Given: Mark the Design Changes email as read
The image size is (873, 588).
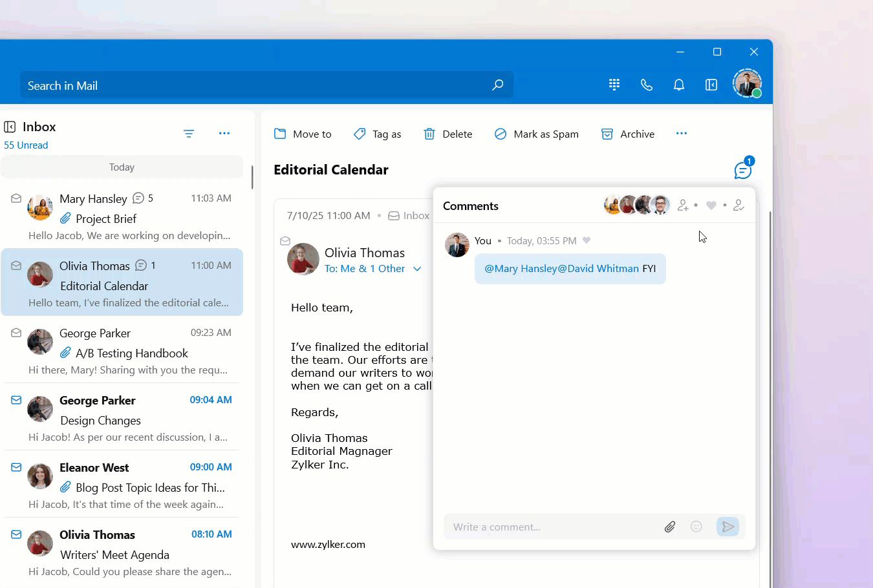Looking at the screenshot, I should coord(16,400).
